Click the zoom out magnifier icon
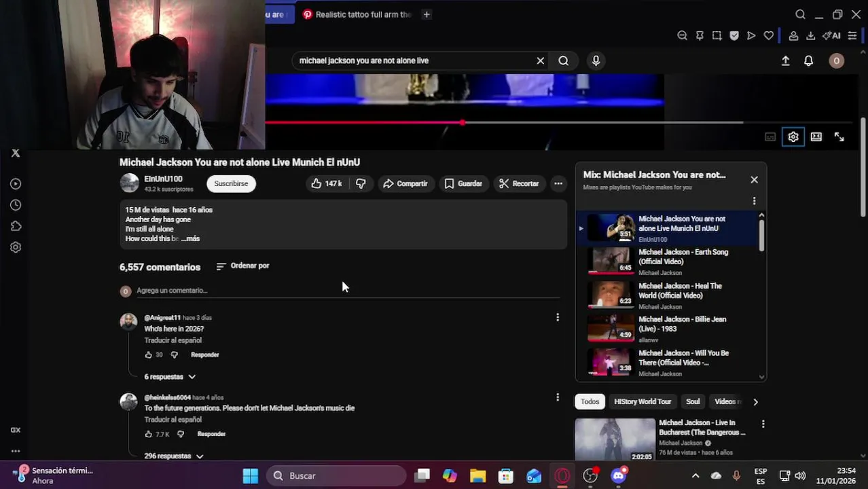The image size is (868, 489). coord(682,36)
